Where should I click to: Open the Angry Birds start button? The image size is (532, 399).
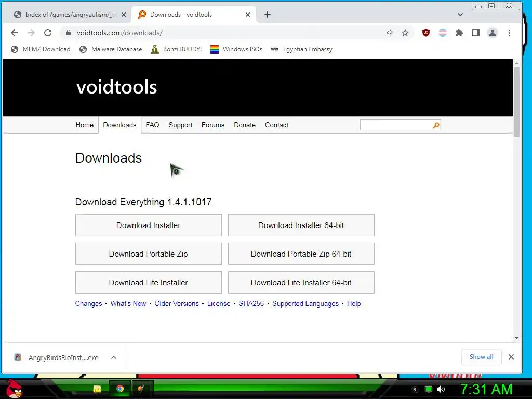click(14, 389)
